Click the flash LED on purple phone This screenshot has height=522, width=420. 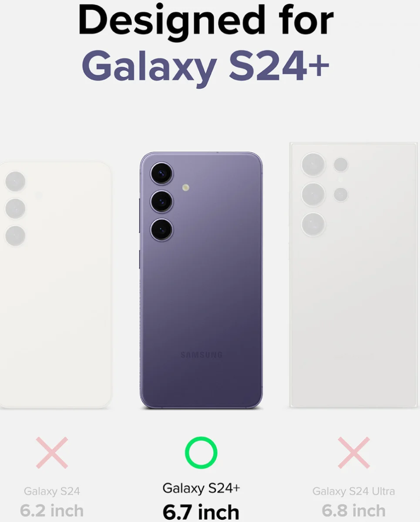(x=186, y=188)
